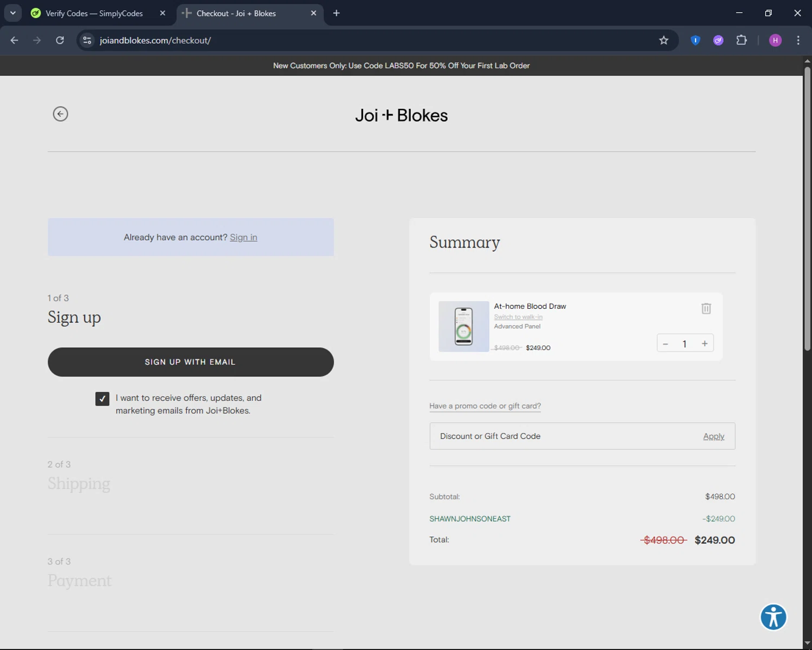Open the accessibility widget icon
Viewport: 812px width, 650px height.
point(773,617)
